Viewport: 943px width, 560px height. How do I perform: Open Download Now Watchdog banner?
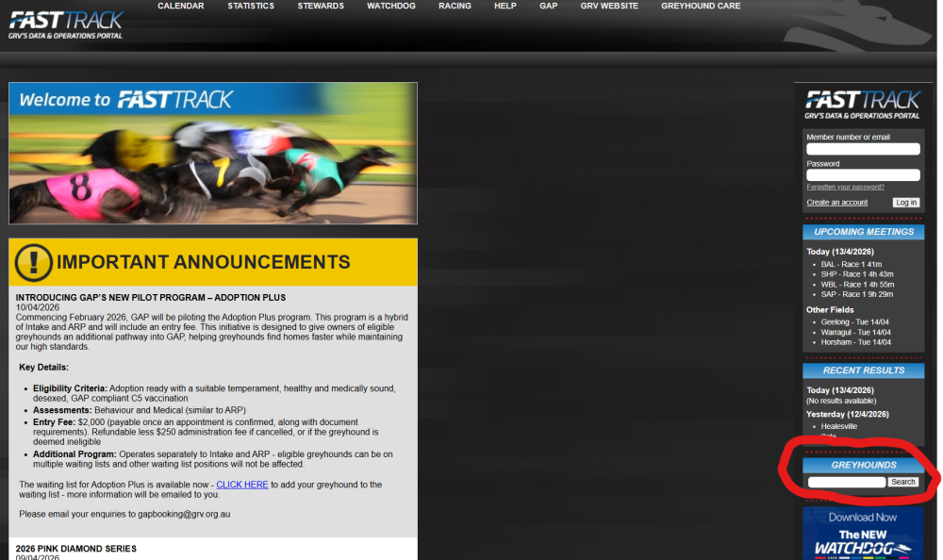[863, 534]
